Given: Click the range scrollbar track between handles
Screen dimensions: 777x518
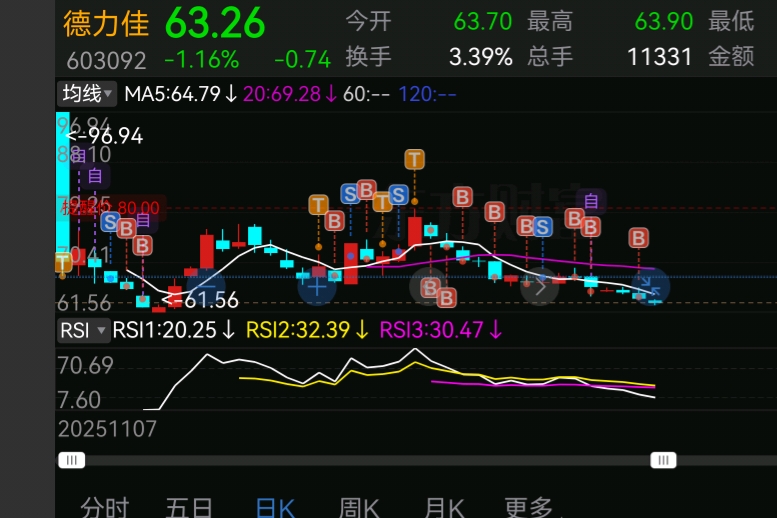Looking at the screenshot, I should pos(368,460).
